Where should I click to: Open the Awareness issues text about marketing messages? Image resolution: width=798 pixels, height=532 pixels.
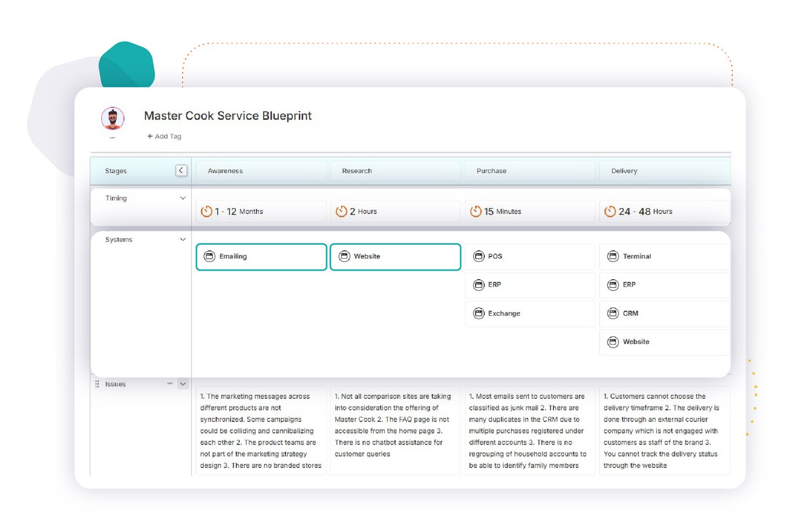[261, 431]
